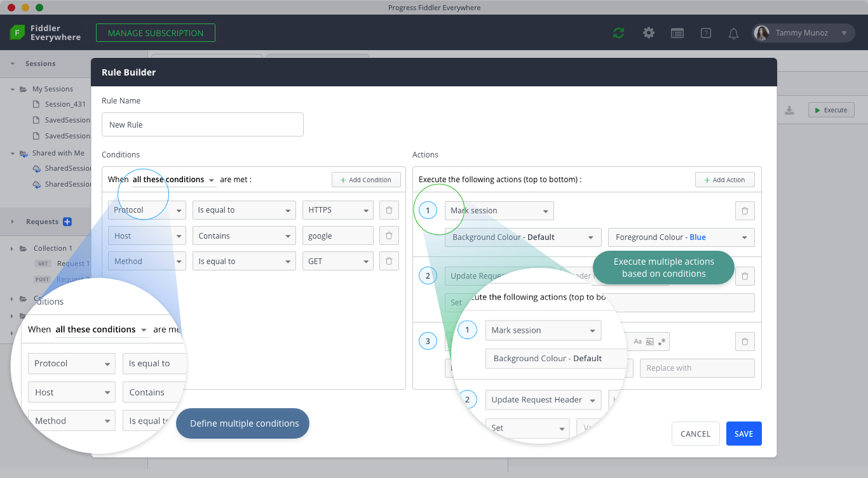Open Tammy Munoz user account menu
Image resolution: width=868 pixels, height=478 pixels.
pyautogui.click(x=803, y=33)
